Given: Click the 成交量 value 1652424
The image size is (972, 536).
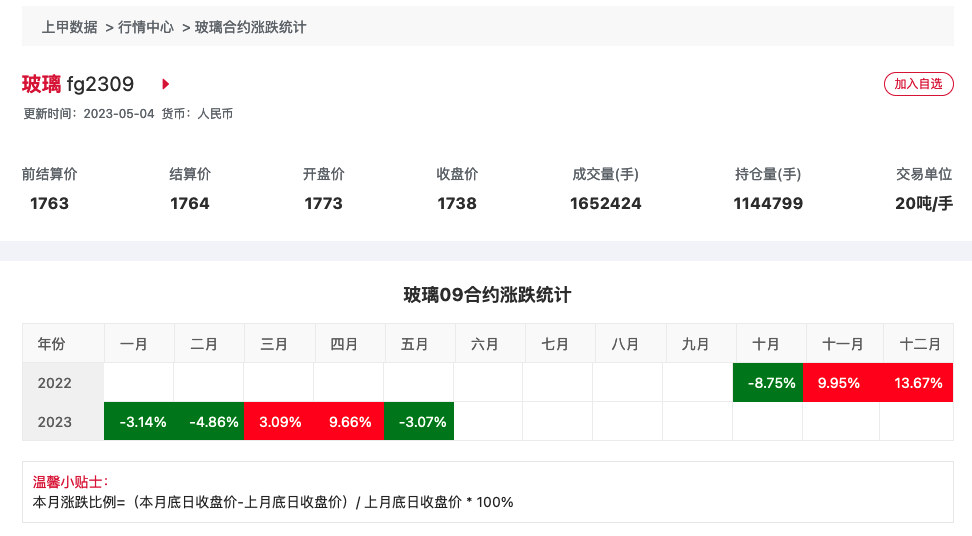Looking at the screenshot, I should click(606, 203).
